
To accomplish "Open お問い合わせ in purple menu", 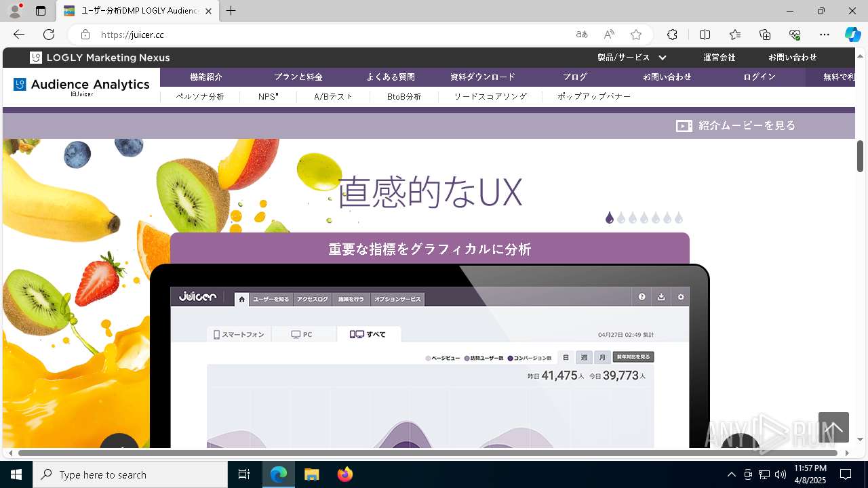I will 667,77.
